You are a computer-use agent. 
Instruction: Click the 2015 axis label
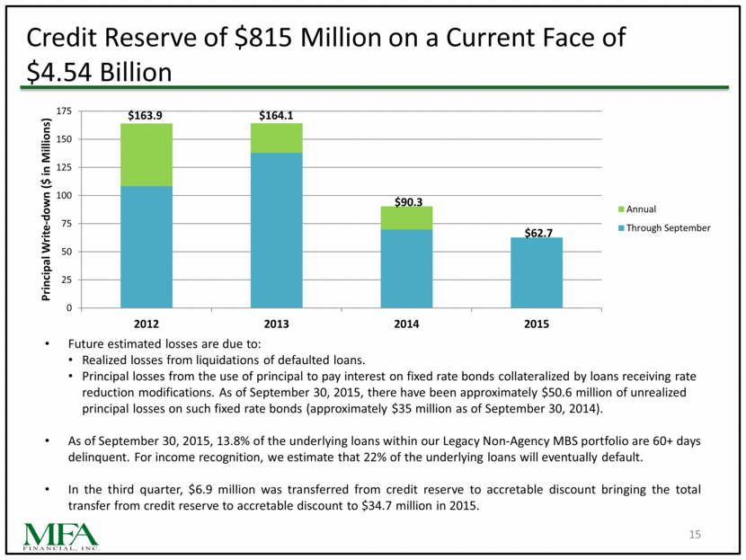coord(537,324)
